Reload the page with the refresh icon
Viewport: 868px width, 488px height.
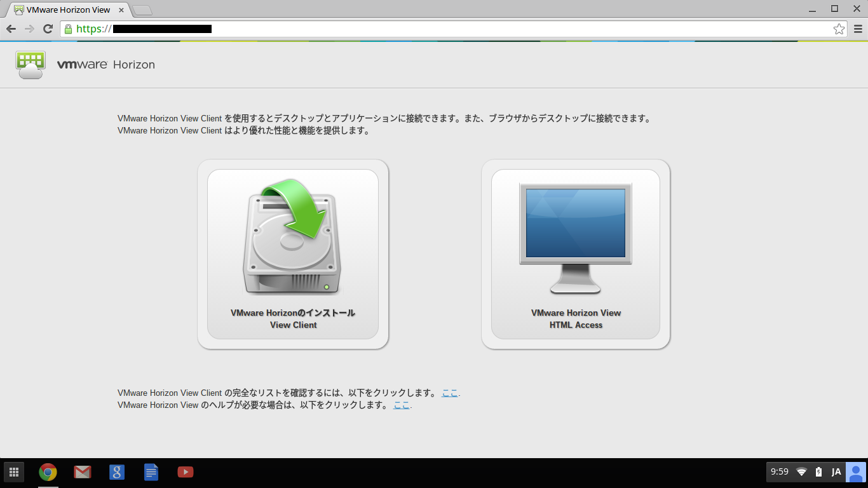tap(48, 29)
